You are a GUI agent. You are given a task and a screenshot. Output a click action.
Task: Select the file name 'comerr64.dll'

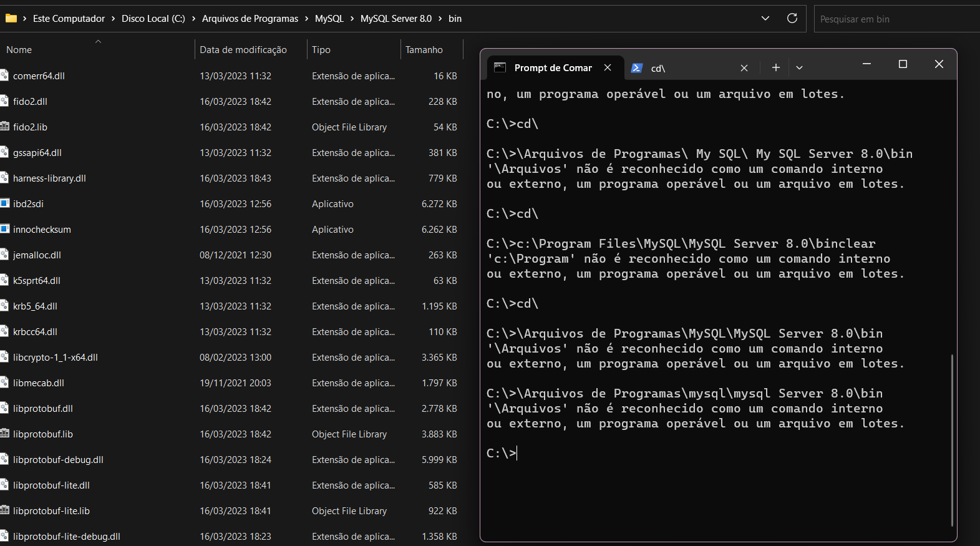point(39,76)
